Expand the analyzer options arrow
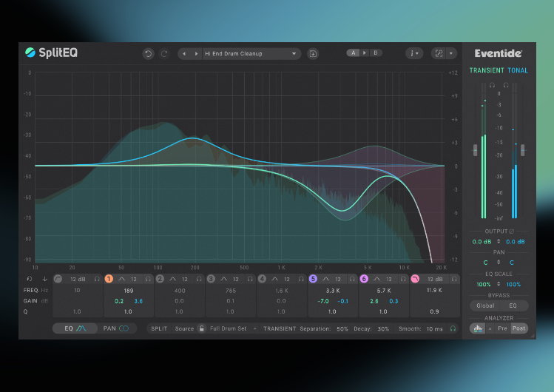Viewport: 554px width, 392px height. click(490, 329)
